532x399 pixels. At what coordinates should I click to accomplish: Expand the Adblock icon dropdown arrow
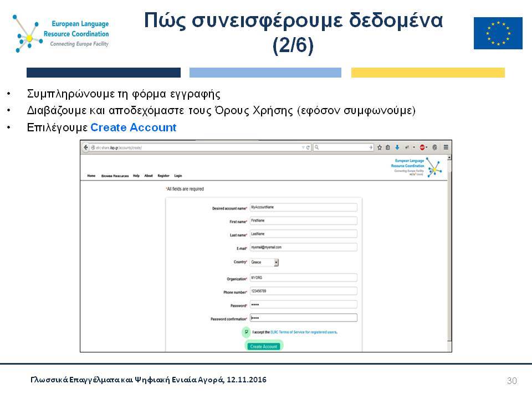427,147
